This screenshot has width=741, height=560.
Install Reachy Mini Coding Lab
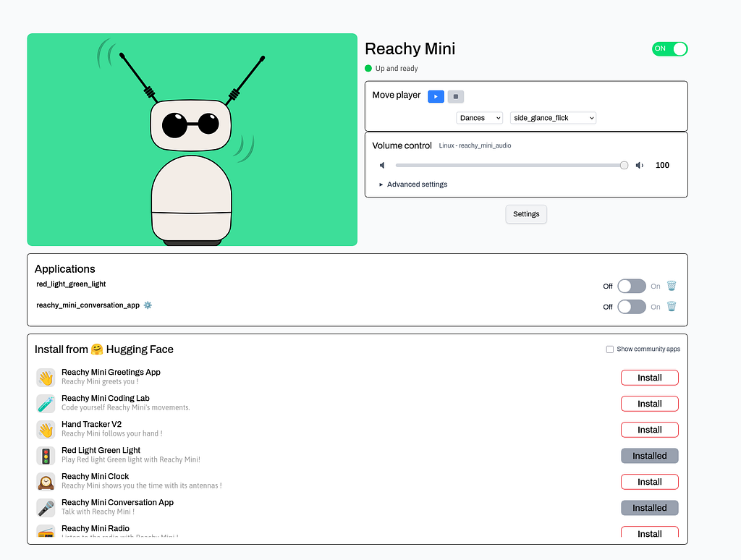pyautogui.click(x=650, y=404)
